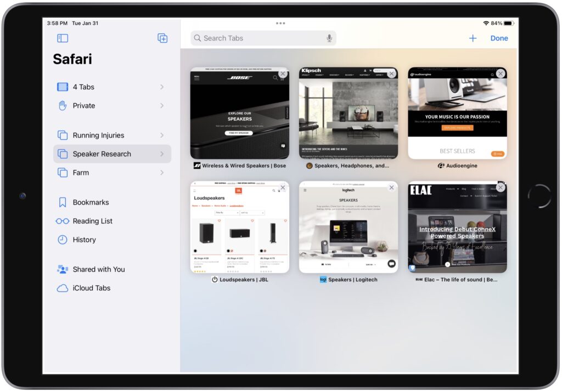The height and width of the screenshot is (392, 562).
Task: Tap the Running Injuries tab group icon
Action: pyautogui.click(x=63, y=135)
